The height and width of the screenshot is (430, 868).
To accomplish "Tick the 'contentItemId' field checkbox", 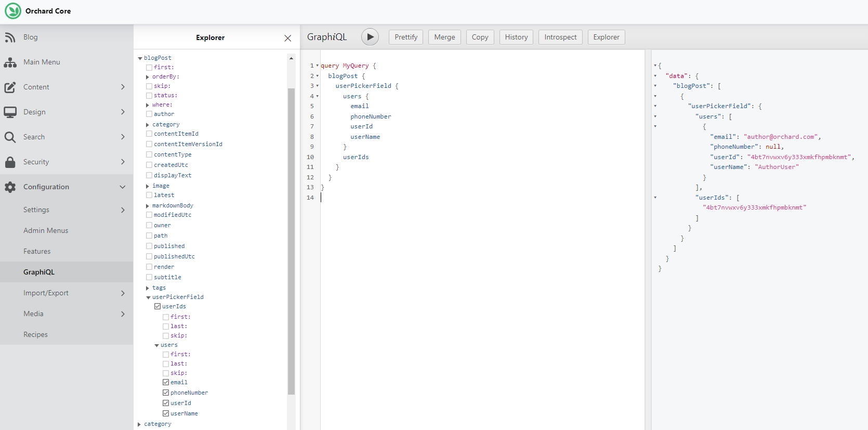I will tap(149, 134).
